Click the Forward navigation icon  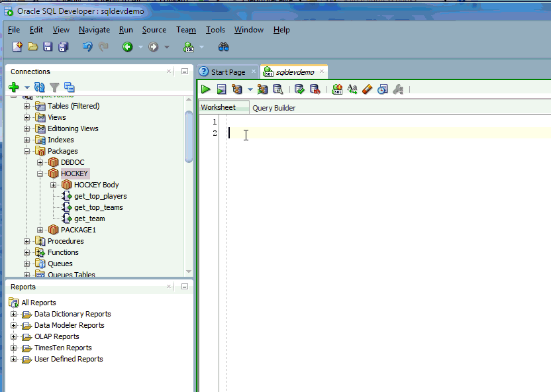point(153,47)
